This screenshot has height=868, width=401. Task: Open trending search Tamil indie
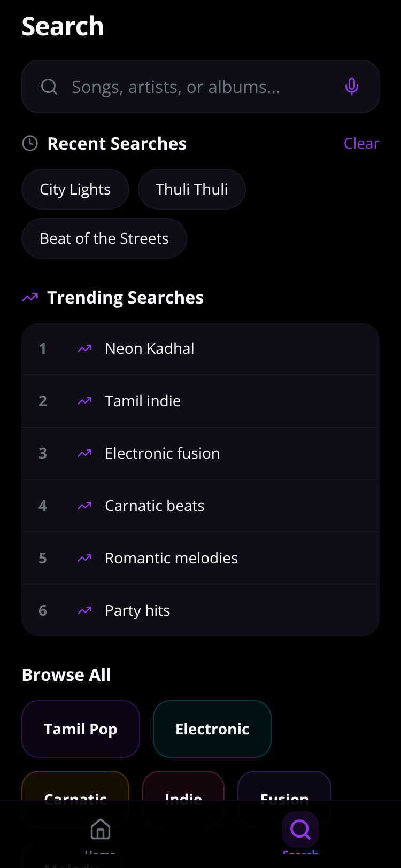pyautogui.click(x=200, y=401)
